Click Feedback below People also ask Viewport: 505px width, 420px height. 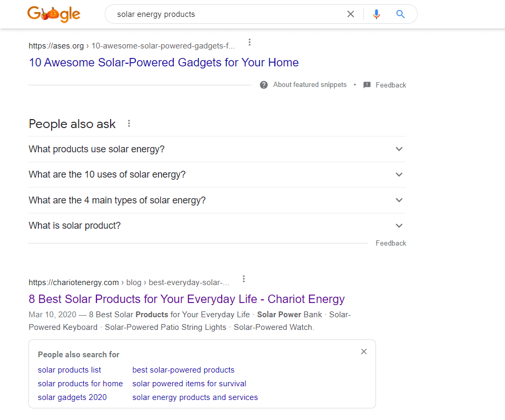391,243
